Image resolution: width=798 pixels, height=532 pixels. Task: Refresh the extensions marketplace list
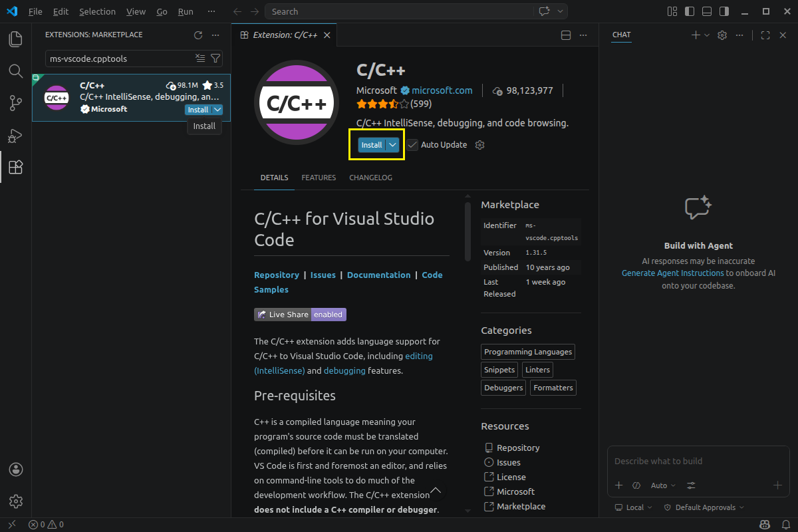click(x=198, y=35)
